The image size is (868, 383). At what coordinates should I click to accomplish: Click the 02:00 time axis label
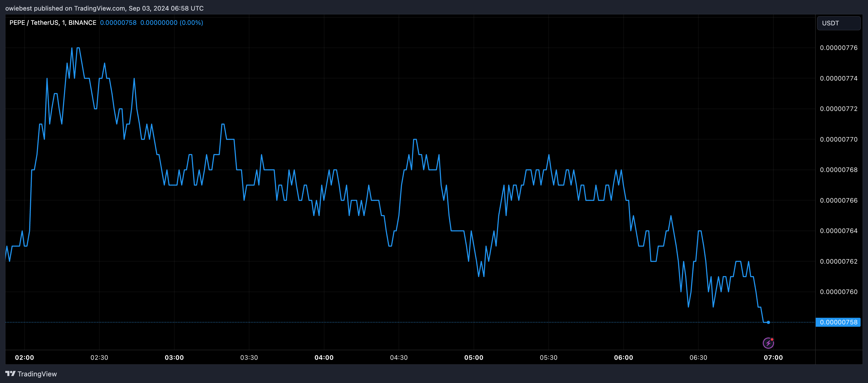25,357
